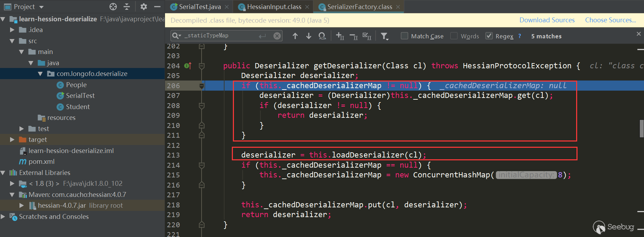Fold the if block at line 206
The height and width of the screenshot is (237, 644).
click(x=202, y=85)
